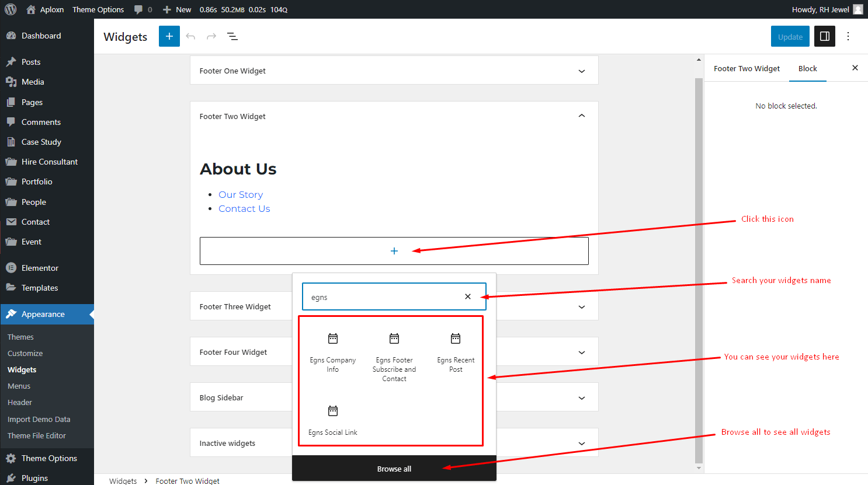The image size is (868, 485).
Task: Open Theme Options in top admin bar
Action: [x=98, y=9]
